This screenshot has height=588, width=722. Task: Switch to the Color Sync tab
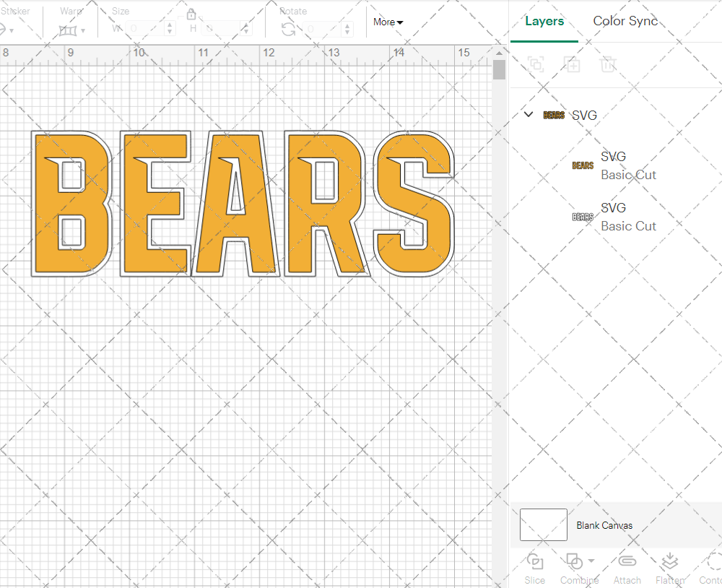coord(625,21)
